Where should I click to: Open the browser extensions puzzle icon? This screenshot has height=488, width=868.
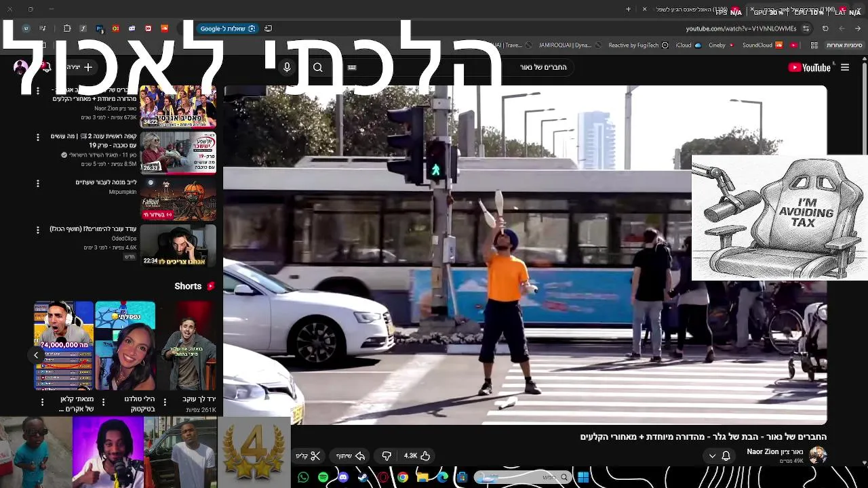(67, 28)
